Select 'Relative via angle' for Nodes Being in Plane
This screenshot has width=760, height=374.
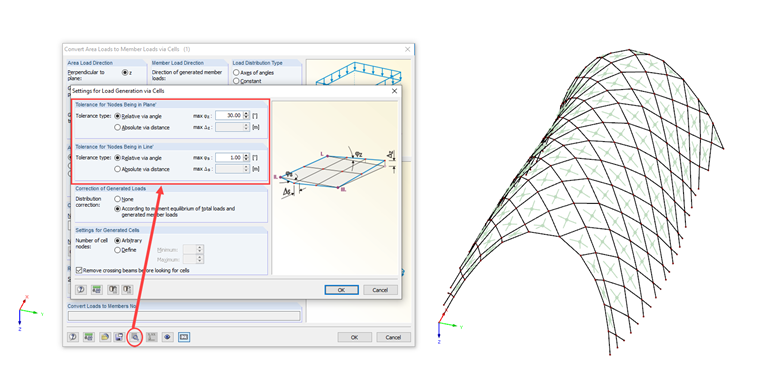coord(117,116)
